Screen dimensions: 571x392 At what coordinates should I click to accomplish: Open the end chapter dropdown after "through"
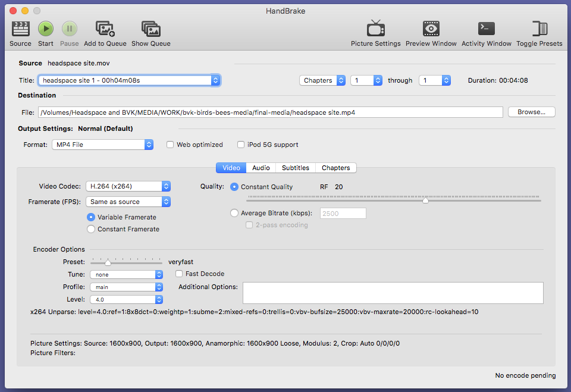click(435, 80)
